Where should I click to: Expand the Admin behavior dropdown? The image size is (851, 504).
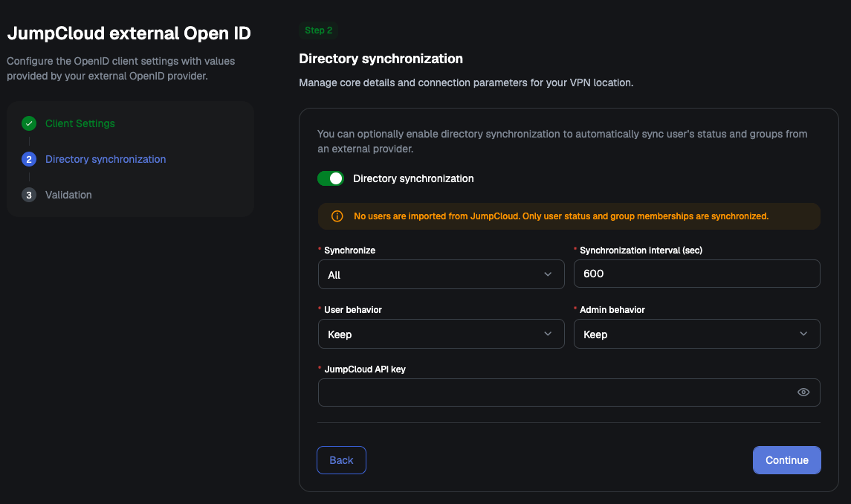coord(696,334)
